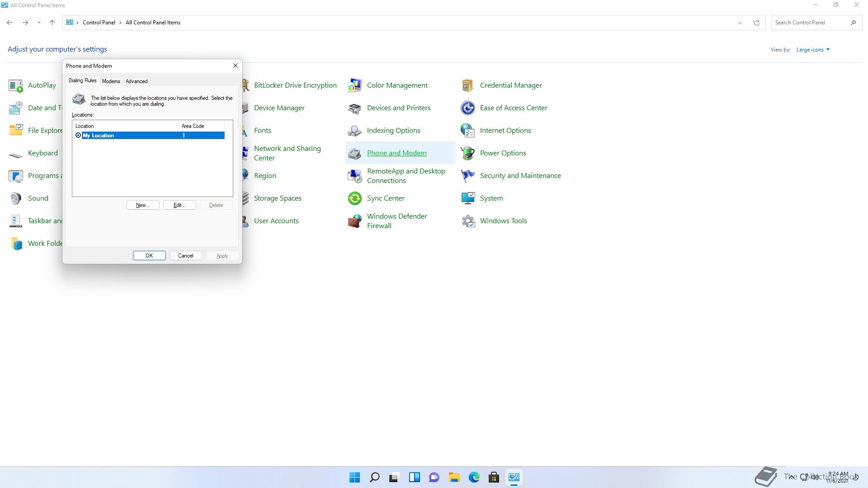
Task: Open the Ease of Access Center icon
Action: 468,108
